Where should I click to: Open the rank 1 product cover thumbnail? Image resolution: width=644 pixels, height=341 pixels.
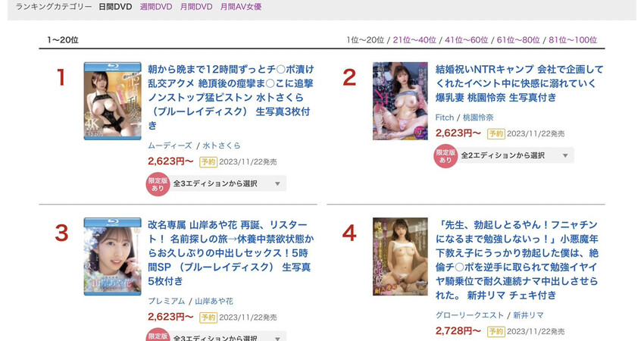(x=113, y=101)
